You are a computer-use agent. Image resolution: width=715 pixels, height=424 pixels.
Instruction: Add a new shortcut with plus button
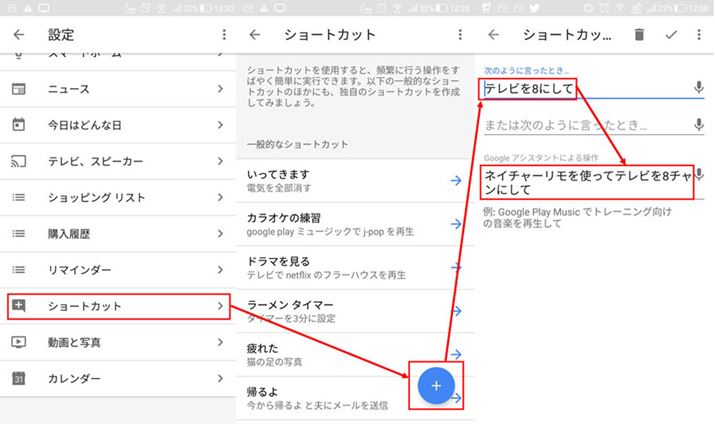(436, 386)
